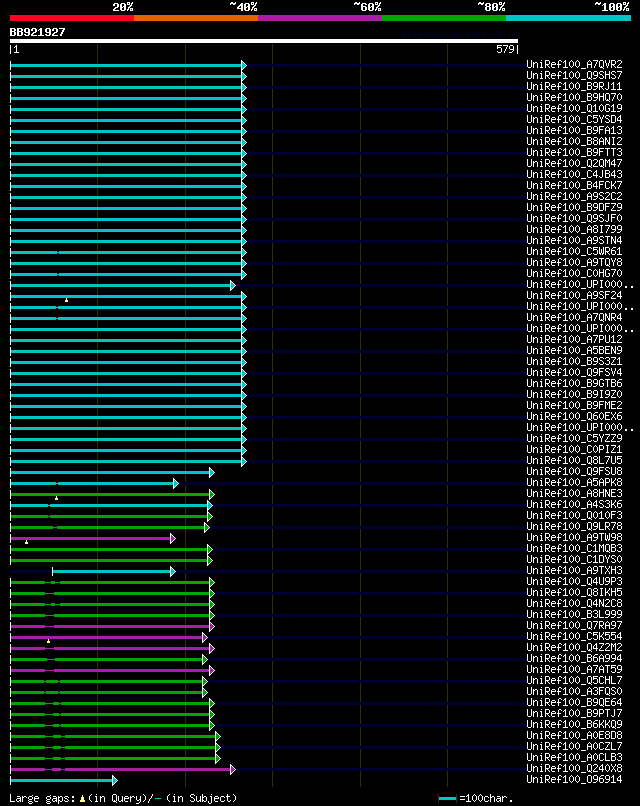Screen dimensions: 640x806
Task: Select the UniRef100_A7QNR4 label
Action: (574, 317)
